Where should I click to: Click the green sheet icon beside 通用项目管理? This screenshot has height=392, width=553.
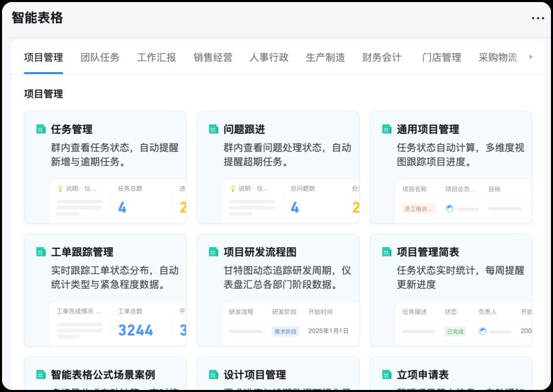pyautogui.click(x=387, y=129)
